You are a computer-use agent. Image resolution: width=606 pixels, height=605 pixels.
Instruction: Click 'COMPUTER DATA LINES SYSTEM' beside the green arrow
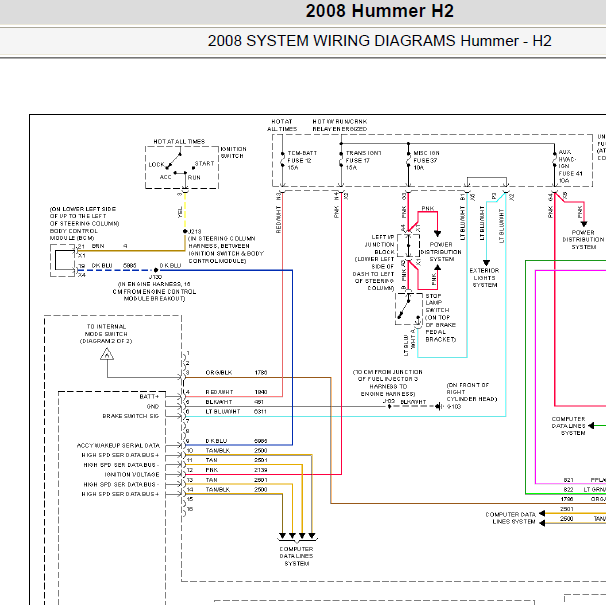click(568, 426)
